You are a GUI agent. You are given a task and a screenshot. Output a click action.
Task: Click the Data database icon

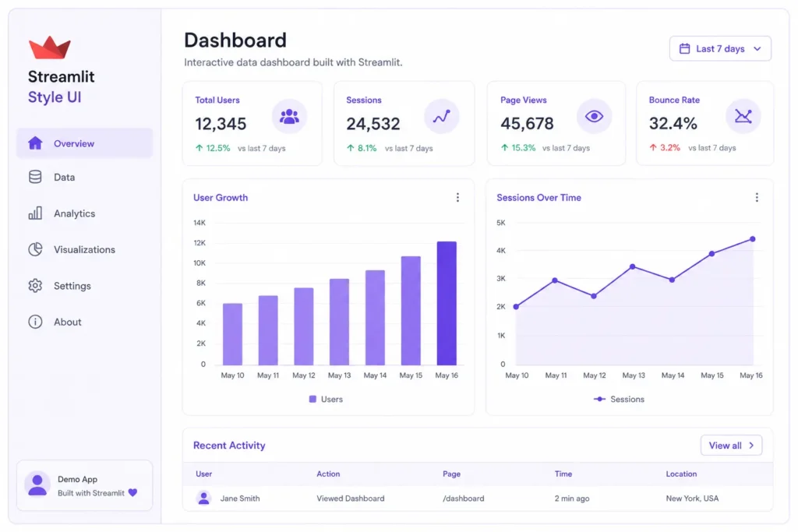(x=35, y=177)
